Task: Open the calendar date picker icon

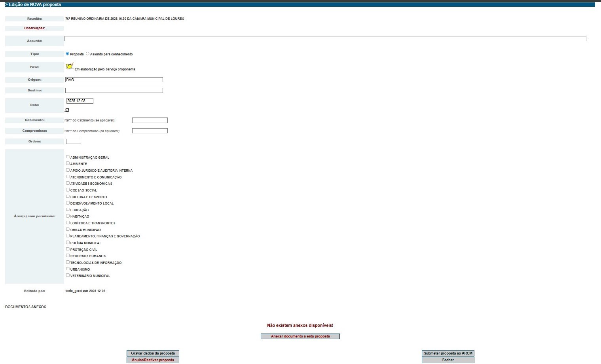Action: tap(67, 110)
